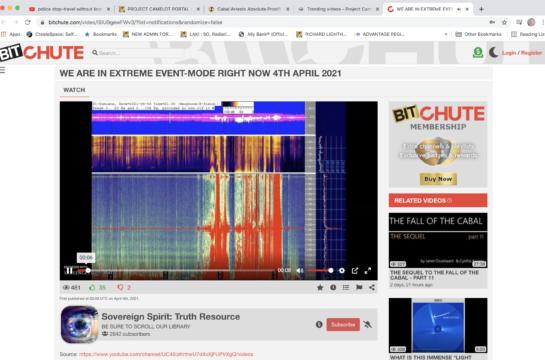
Task: Like the video with thumbs up
Action: click(x=92, y=287)
